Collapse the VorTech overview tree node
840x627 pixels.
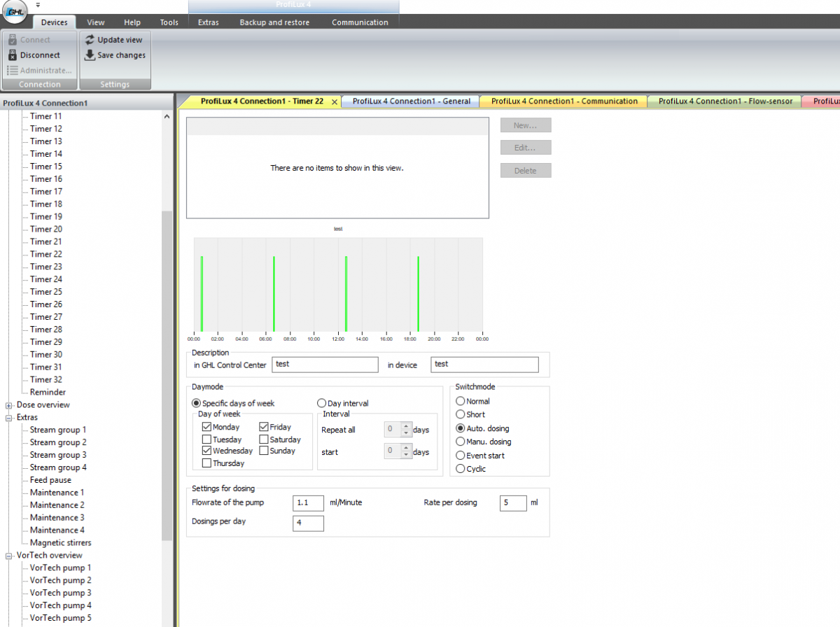[x=9, y=556]
